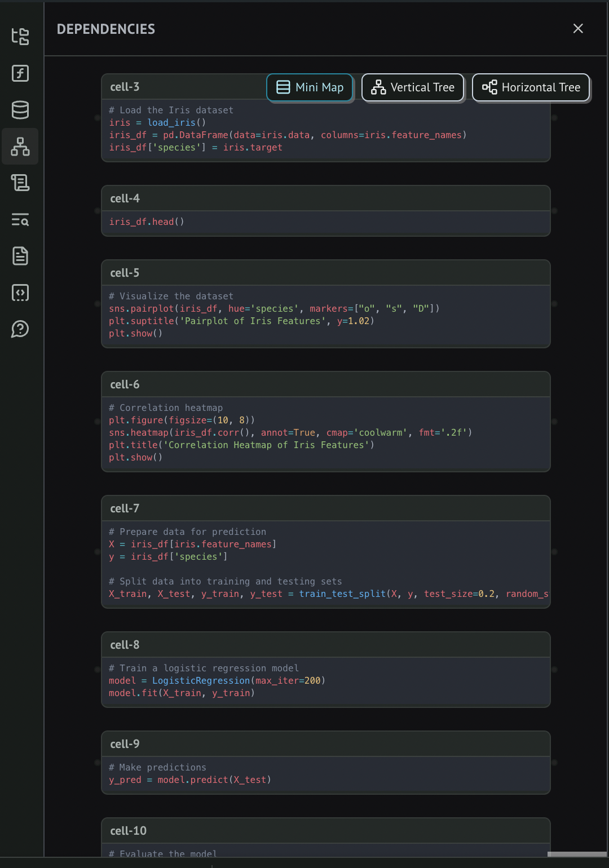Click the model.fit(X_train, y_train) line

pos(182,693)
